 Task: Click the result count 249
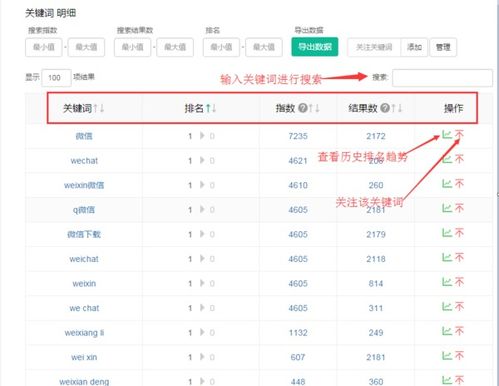[376, 333]
